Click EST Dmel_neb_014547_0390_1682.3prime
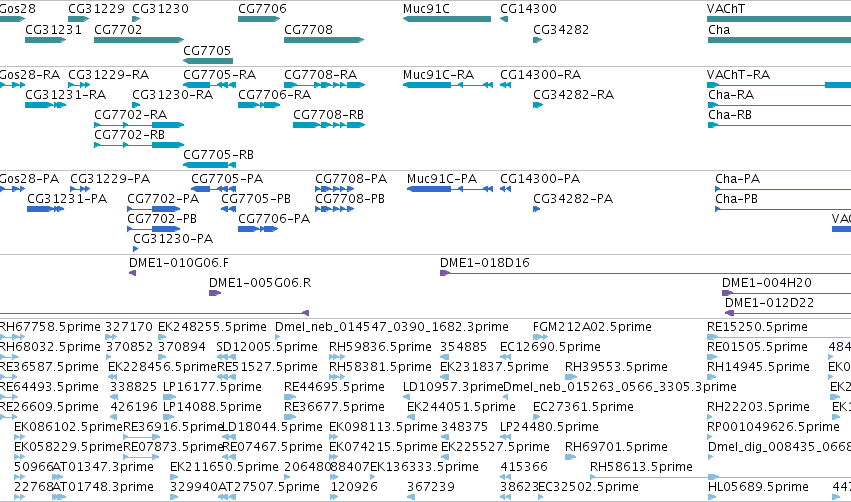Viewport: 851px width, 502px height. click(278, 337)
